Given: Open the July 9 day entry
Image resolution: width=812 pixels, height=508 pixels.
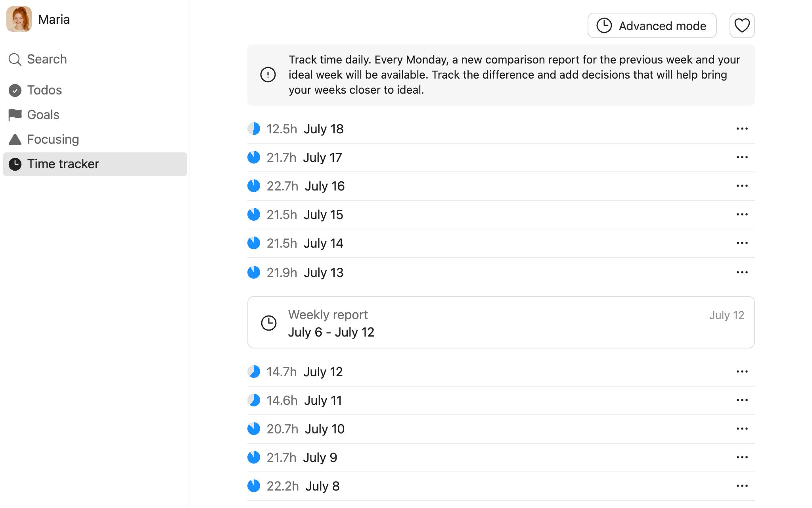Looking at the screenshot, I should (501, 458).
